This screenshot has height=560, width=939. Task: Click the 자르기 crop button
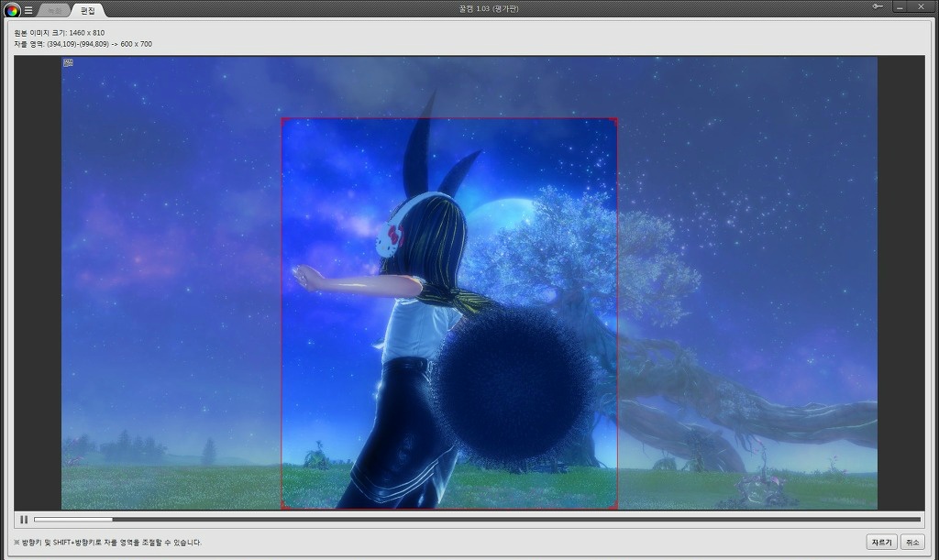point(881,542)
